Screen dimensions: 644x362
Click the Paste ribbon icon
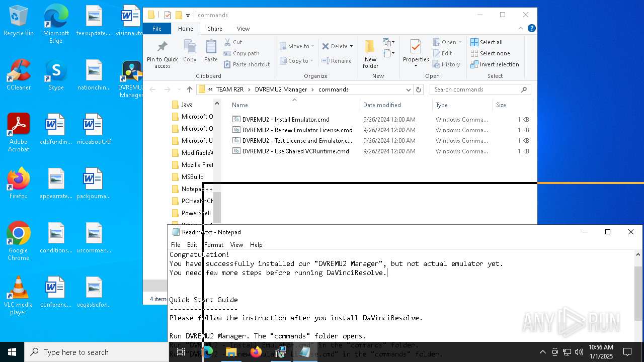211,51
